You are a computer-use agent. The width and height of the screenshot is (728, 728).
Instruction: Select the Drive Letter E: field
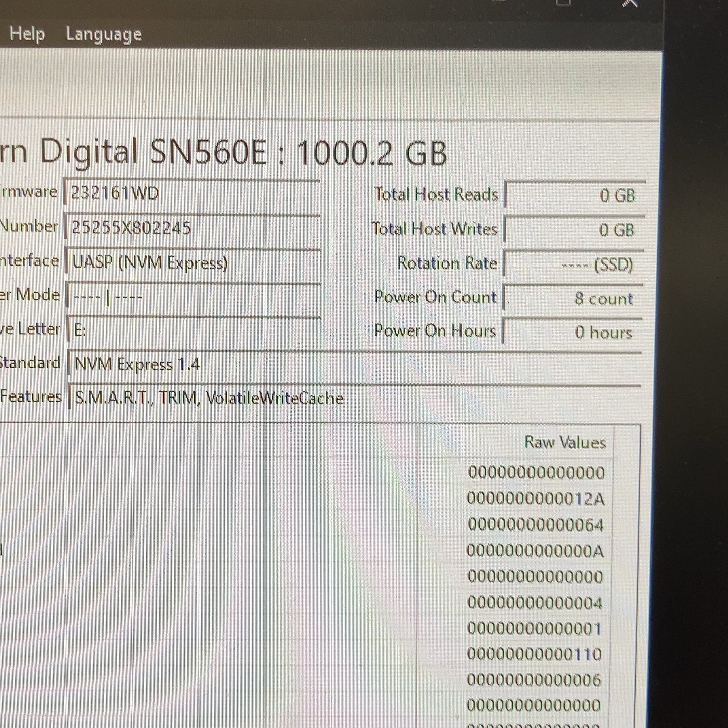click(193, 329)
